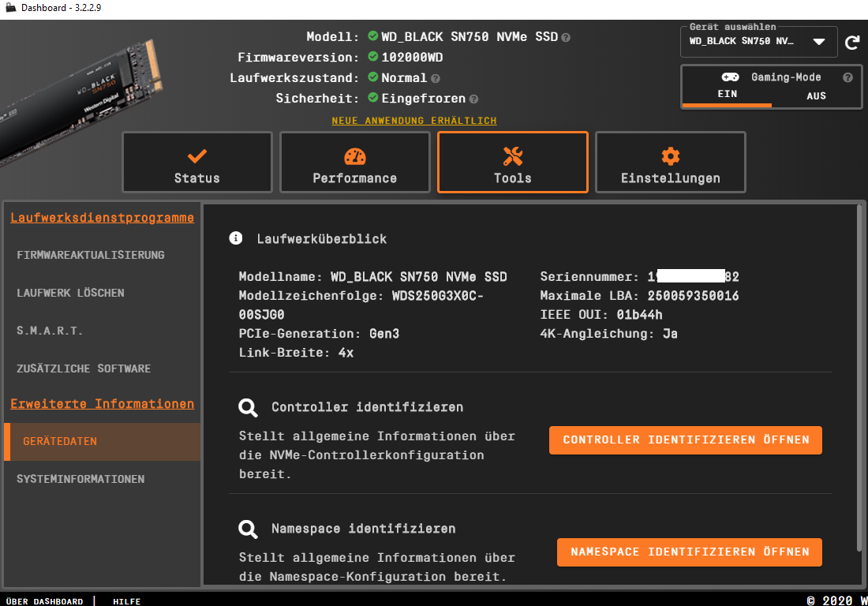Open Systeminformationen entry

point(80,479)
